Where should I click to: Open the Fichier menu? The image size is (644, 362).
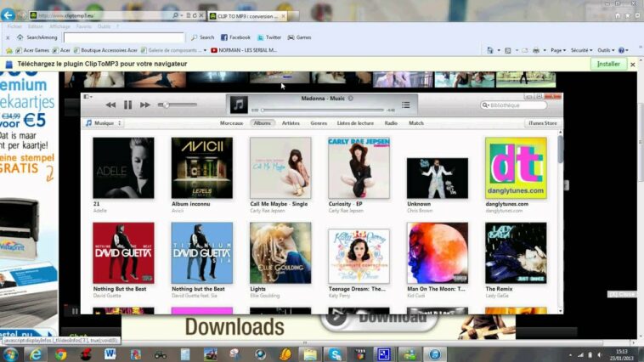coord(14,26)
